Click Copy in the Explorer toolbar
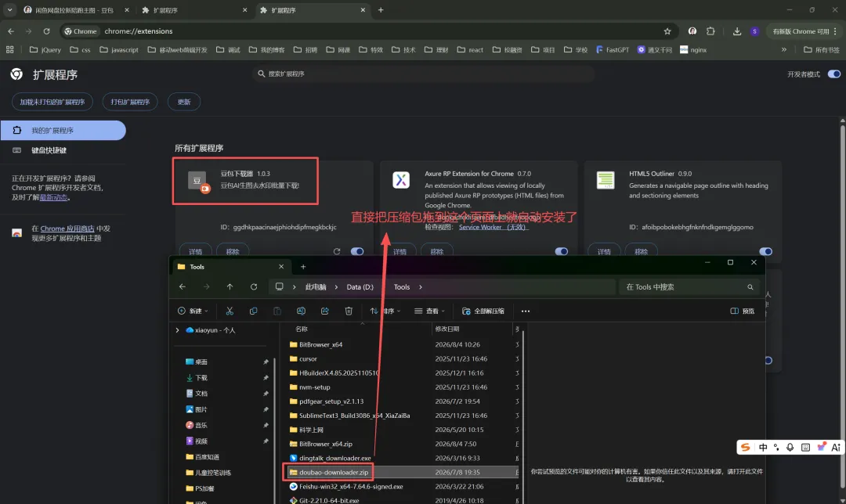846x504 pixels. click(253, 311)
